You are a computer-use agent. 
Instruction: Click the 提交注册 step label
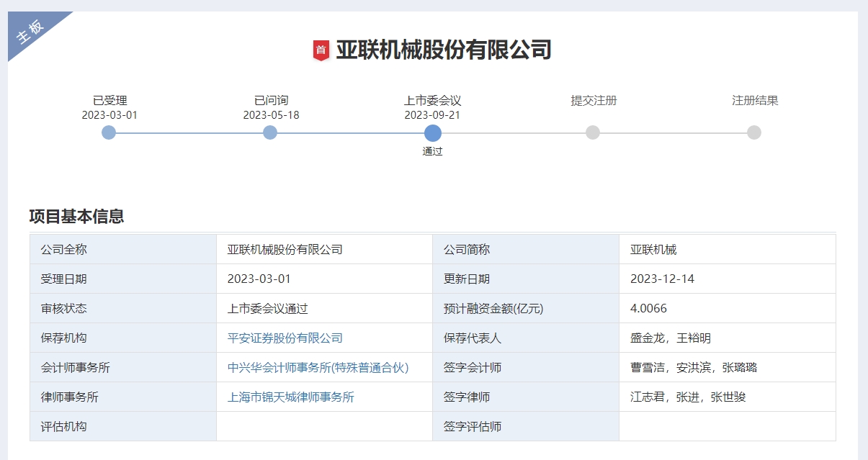coord(594,101)
